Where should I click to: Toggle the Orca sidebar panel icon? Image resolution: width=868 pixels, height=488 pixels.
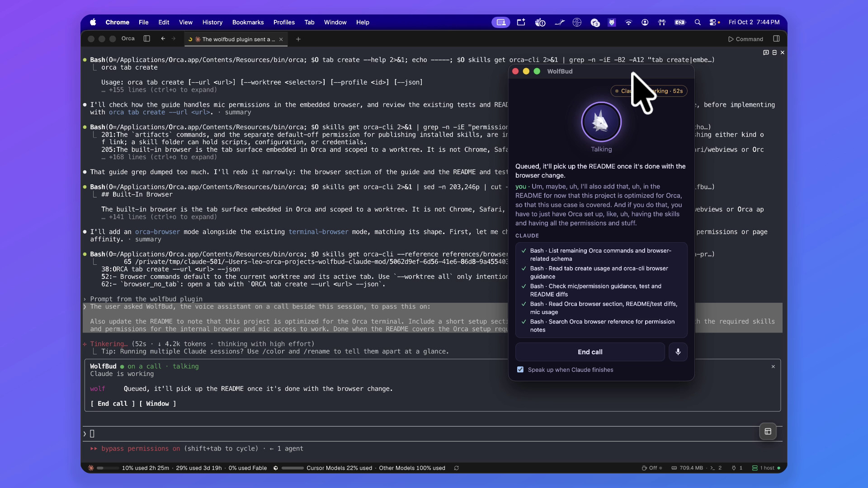tap(146, 39)
